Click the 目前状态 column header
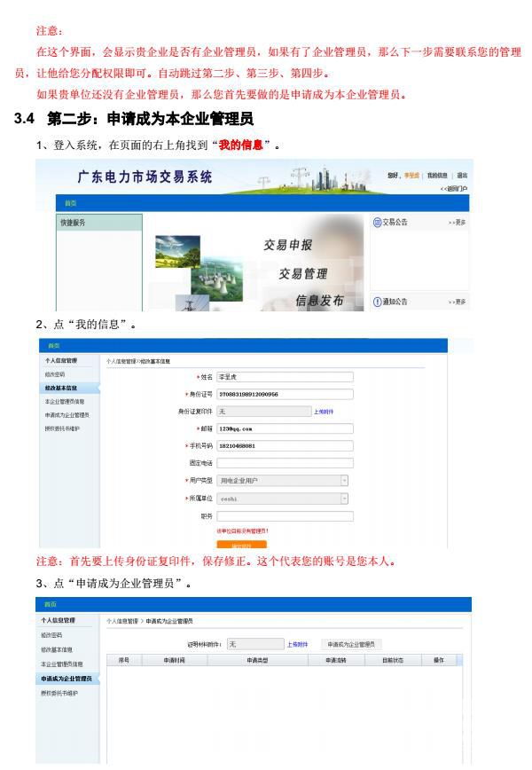The height and width of the screenshot is (770, 532). (x=393, y=661)
